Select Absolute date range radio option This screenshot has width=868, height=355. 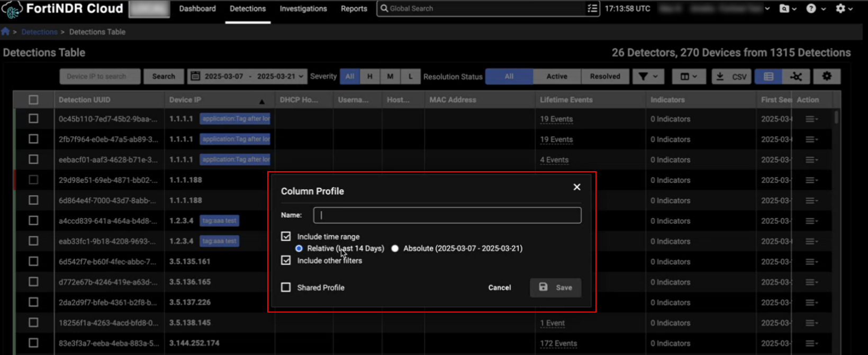(395, 248)
